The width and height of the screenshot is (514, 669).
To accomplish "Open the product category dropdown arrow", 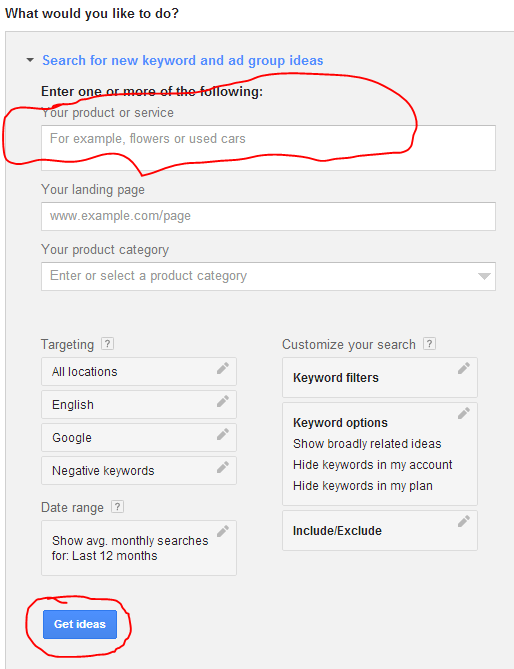I will point(484,276).
